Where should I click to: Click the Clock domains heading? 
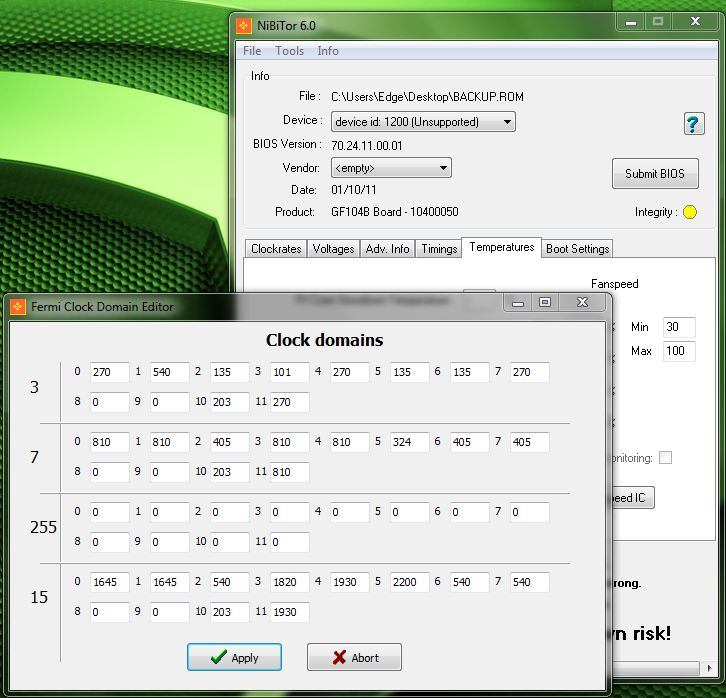tap(325, 340)
